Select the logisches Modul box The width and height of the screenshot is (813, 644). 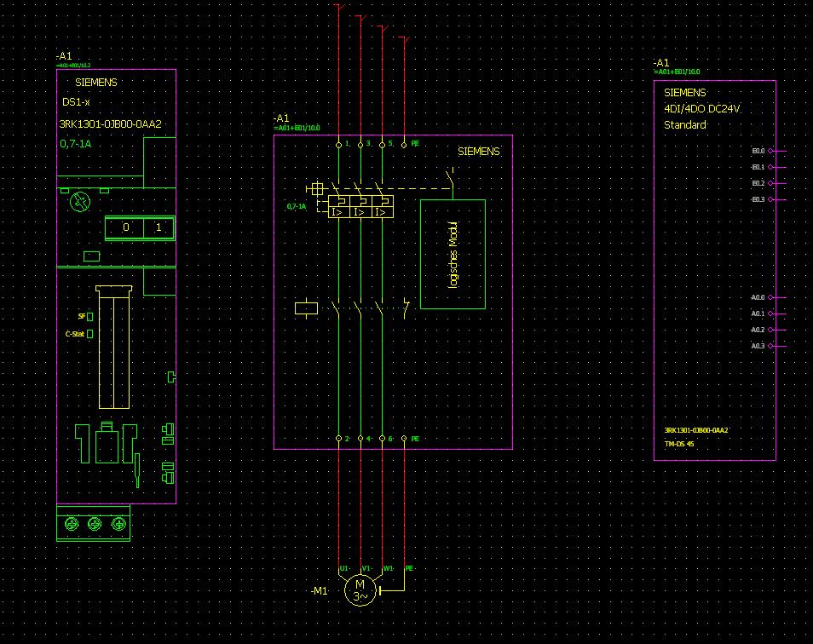pos(453,255)
